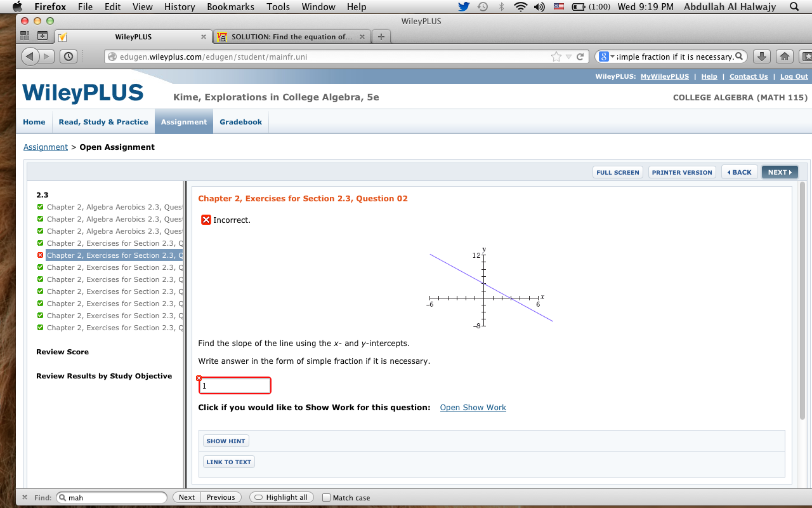Click the Twitter menu bar icon

(x=463, y=7)
